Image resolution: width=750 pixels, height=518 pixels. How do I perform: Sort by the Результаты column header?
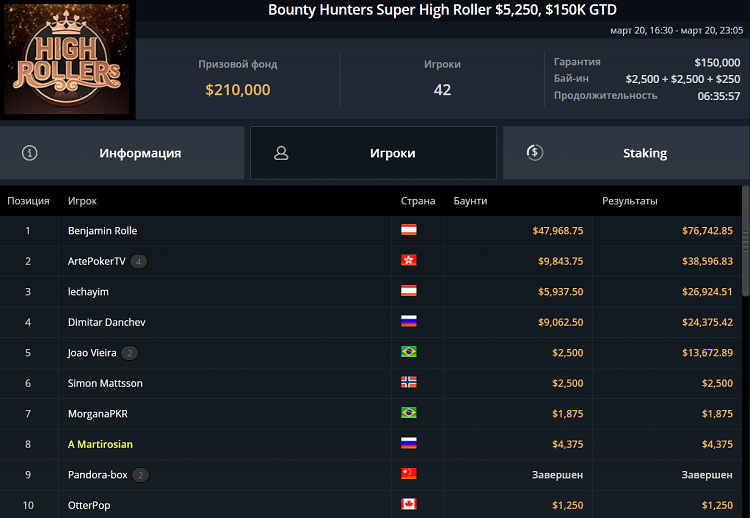coord(629,201)
